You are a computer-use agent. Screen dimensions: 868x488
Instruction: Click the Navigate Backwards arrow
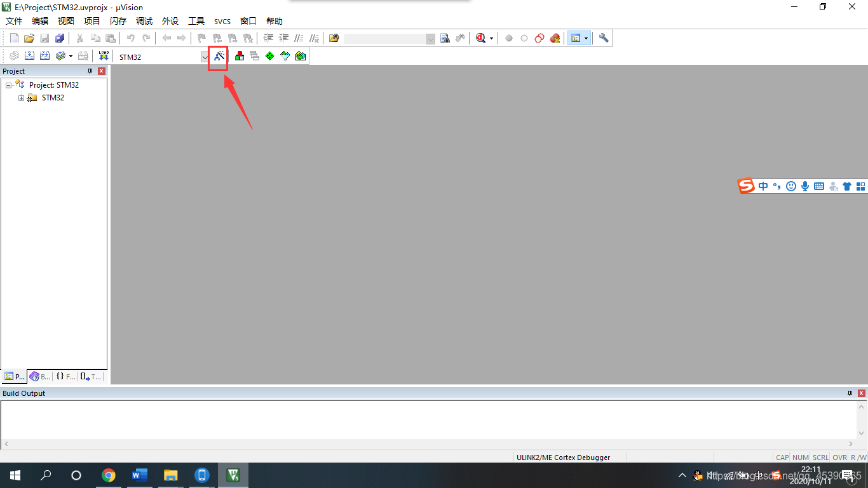166,38
